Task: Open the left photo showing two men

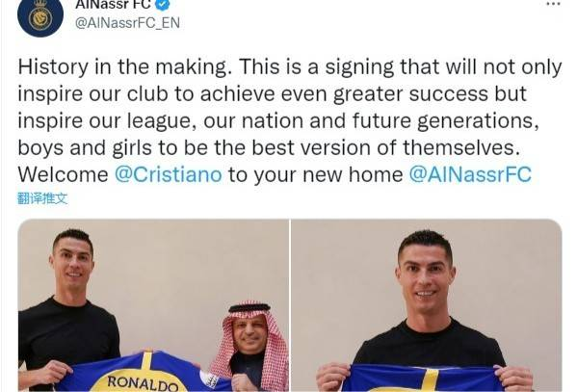Action: (153, 305)
